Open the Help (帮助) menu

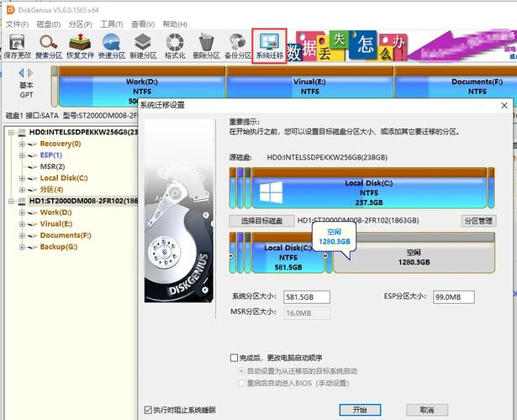(x=175, y=24)
